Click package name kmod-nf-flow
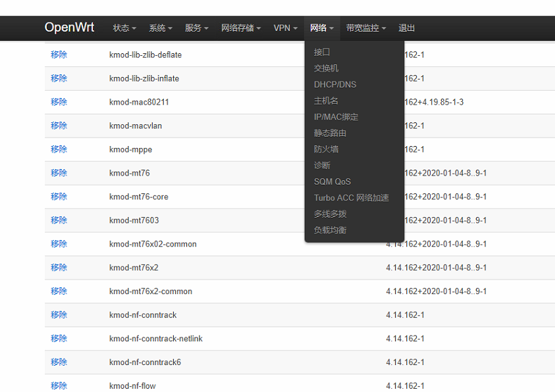The width and height of the screenshot is (555, 392). [132, 386]
